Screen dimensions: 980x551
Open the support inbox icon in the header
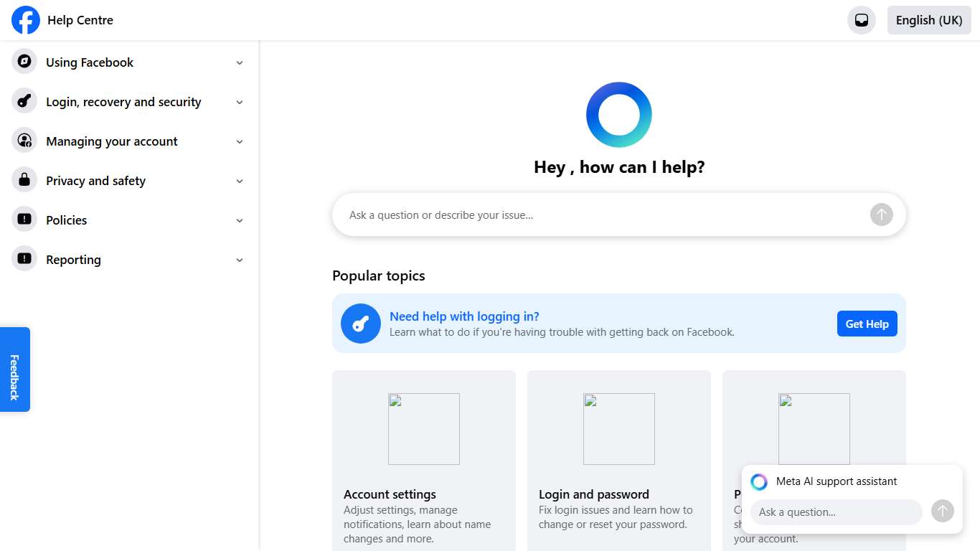click(861, 20)
